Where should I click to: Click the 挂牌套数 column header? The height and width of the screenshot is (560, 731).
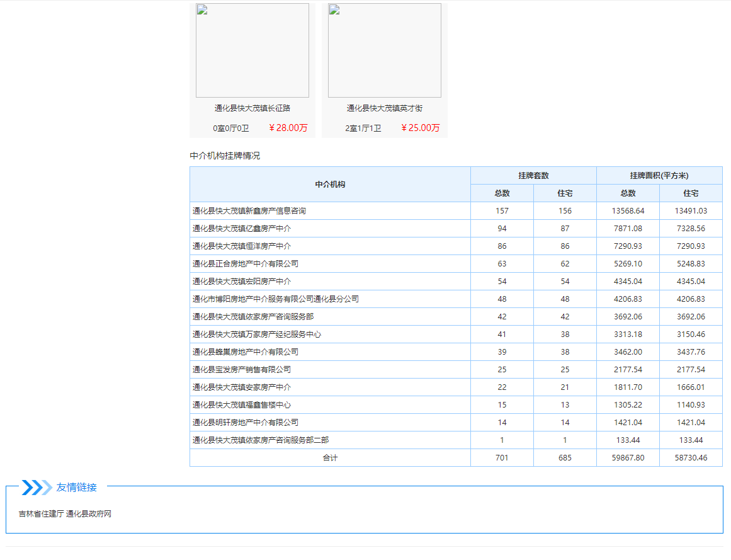coord(533,176)
